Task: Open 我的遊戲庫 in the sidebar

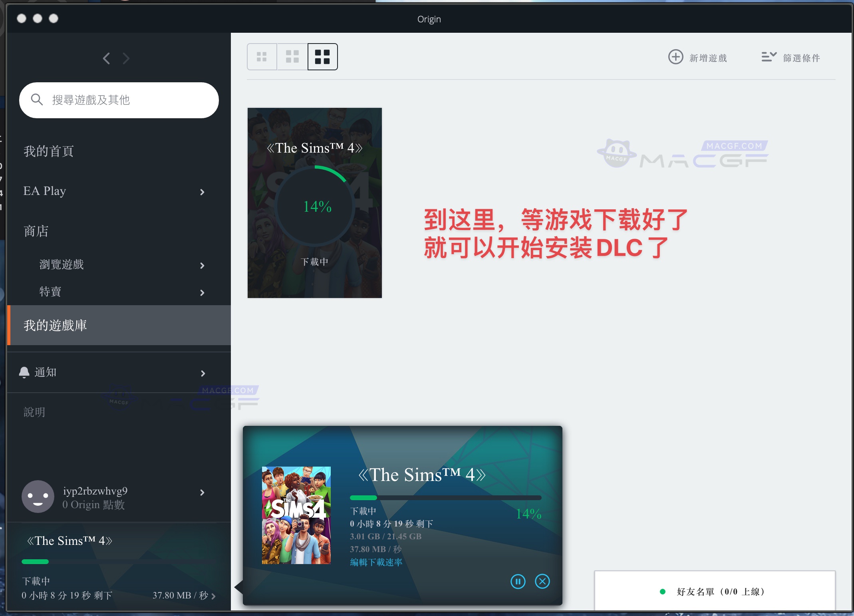Action: tap(56, 325)
